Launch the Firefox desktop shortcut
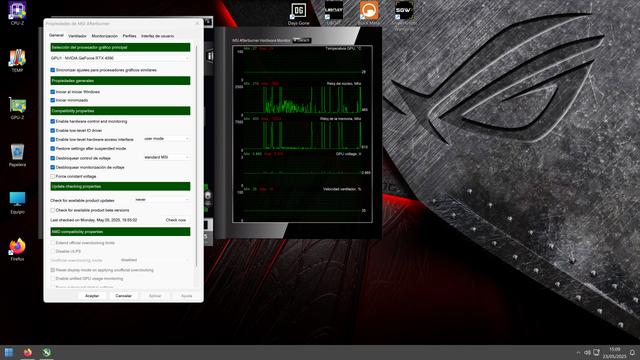 [17, 249]
